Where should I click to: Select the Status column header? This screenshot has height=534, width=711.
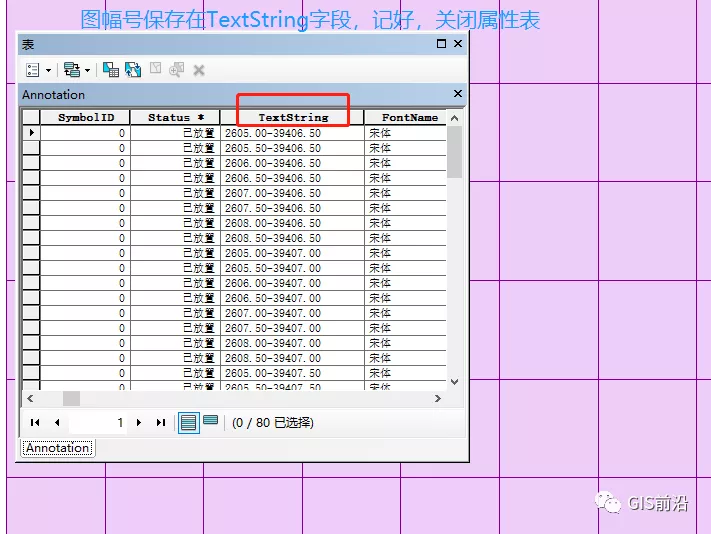(x=175, y=117)
